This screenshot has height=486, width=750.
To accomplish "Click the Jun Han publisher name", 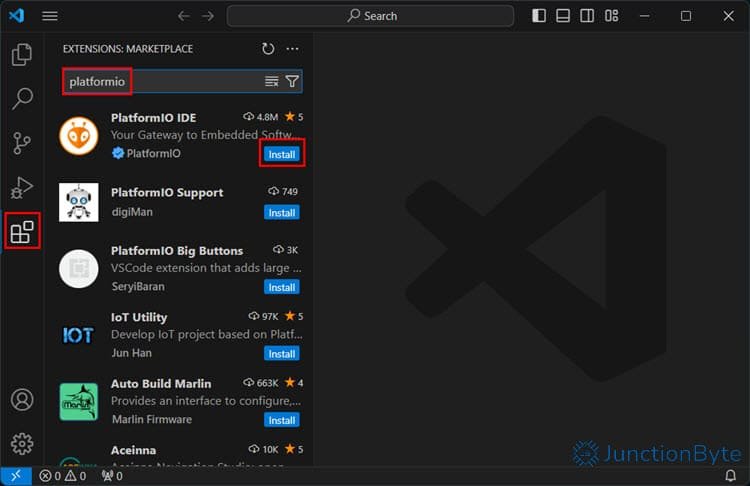I will (x=132, y=353).
